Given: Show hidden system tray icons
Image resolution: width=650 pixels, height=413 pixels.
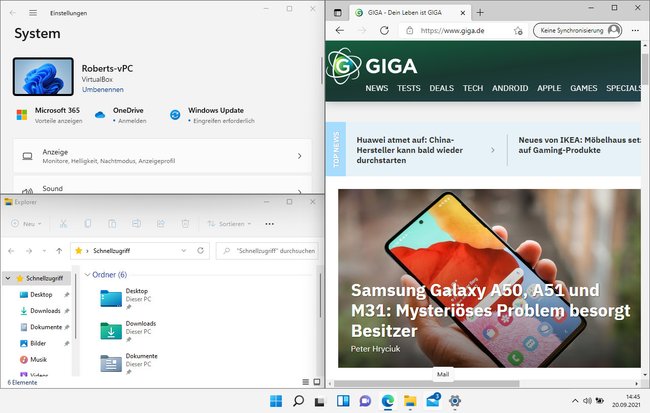Looking at the screenshot, I should tap(575, 401).
